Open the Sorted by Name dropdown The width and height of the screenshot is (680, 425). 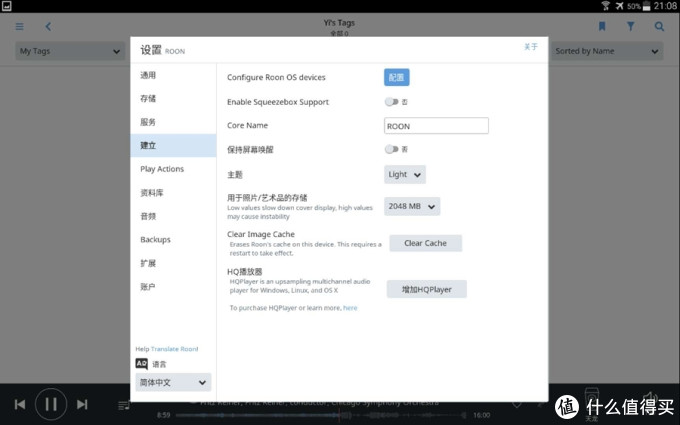[606, 51]
